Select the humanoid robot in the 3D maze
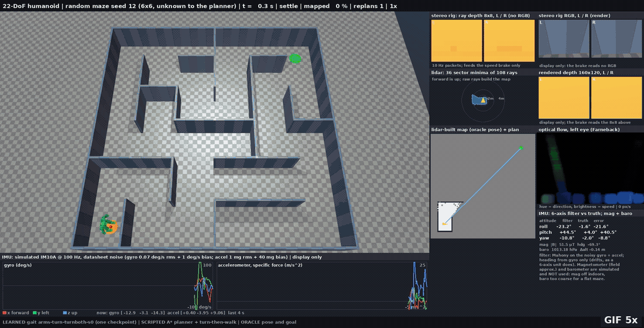The width and height of the screenshot is (644, 328). 108,225
